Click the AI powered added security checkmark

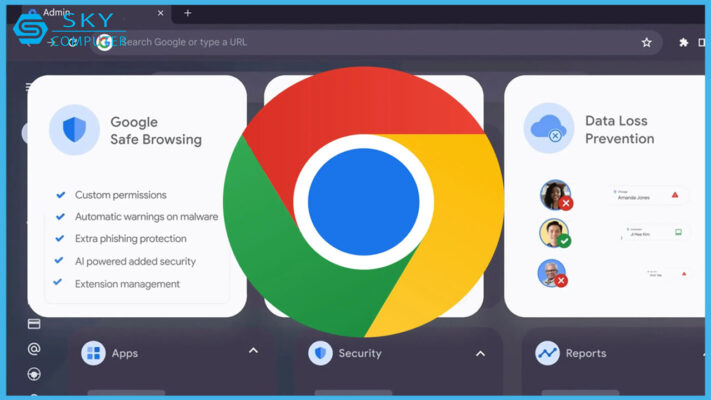point(58,260)
